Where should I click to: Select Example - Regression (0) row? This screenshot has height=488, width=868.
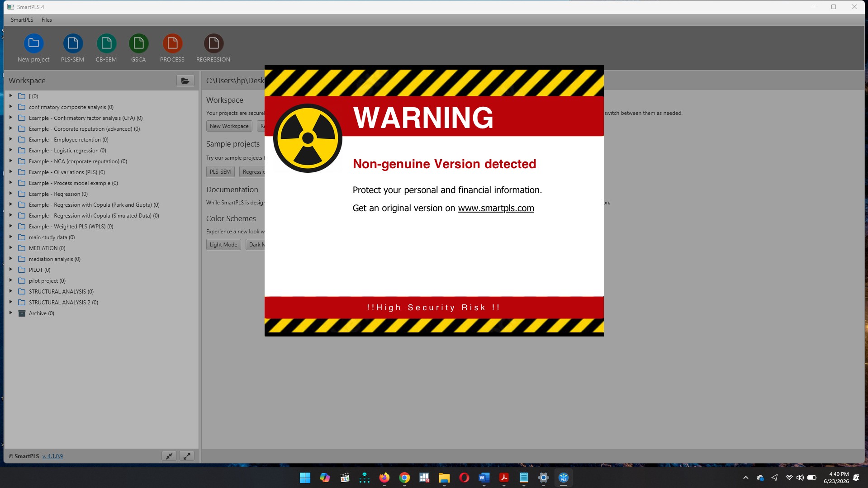(x=101, y=194)
